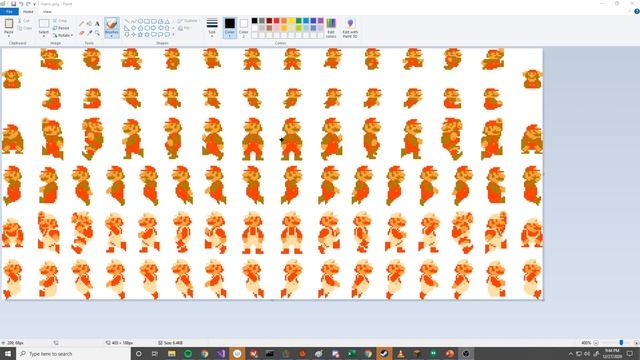Choose the Diamond shape
This screenshot has width=640, height=360.
pyautogui.click(x=133, y=28)
